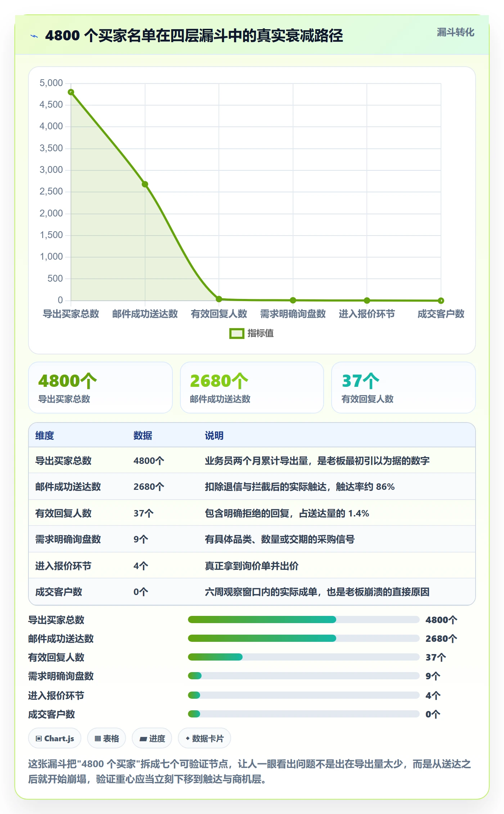Click the chart point above 导出买家总数
The width and height of the screenshot is (504, 814).
[71, 92]
